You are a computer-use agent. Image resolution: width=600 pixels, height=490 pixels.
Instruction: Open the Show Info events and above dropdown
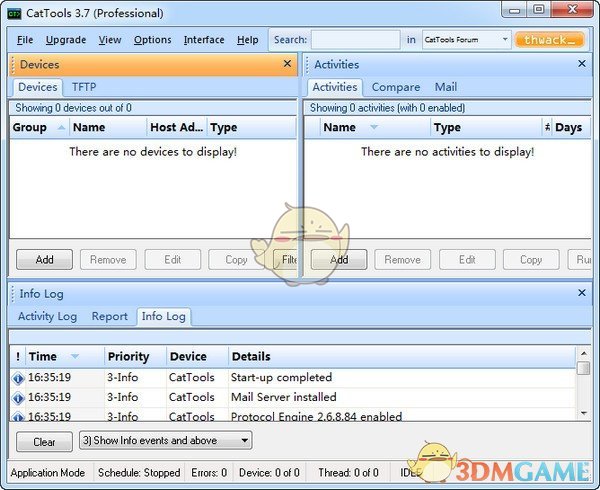tap(165, 441)
